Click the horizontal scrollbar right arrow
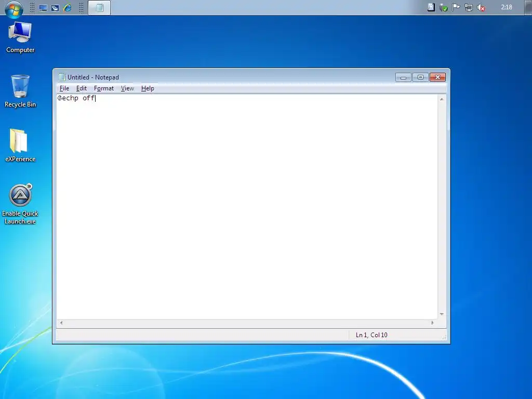The image size is (532, 399). (x=433, y=323)
